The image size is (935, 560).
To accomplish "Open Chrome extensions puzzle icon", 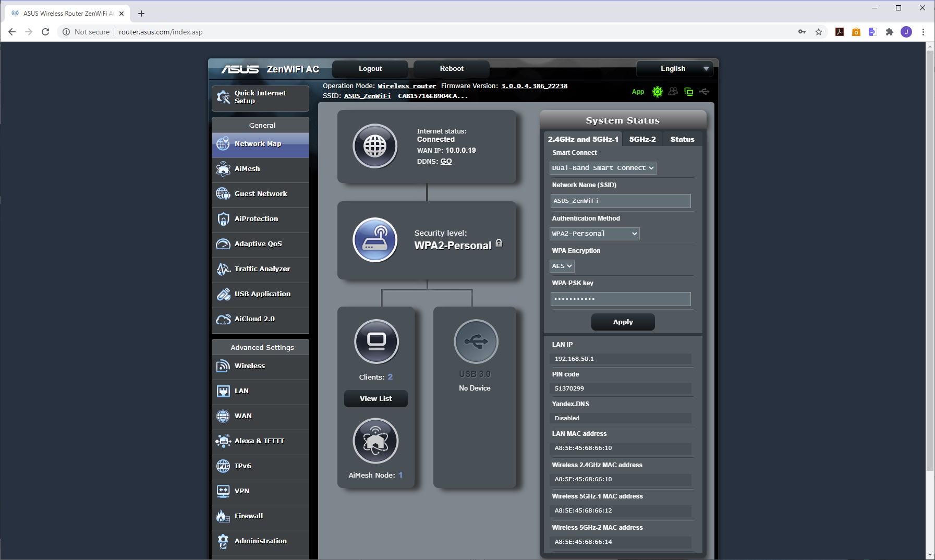I will pyautogui.click(x=890, y=32).
